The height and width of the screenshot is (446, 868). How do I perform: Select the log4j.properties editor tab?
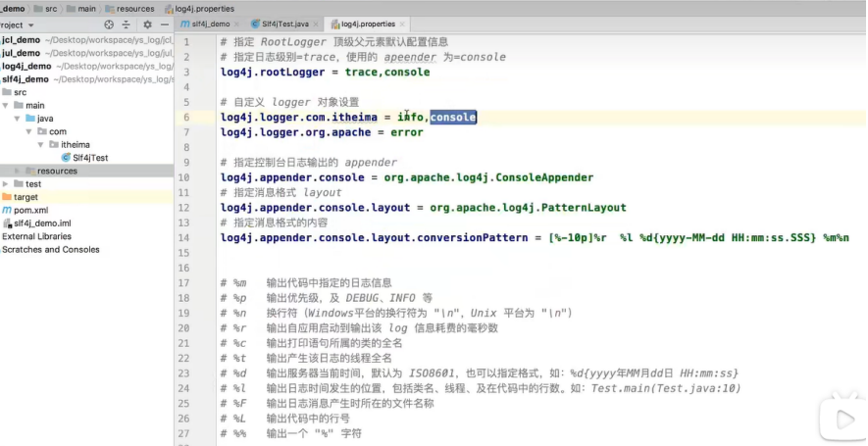(368, 25)
